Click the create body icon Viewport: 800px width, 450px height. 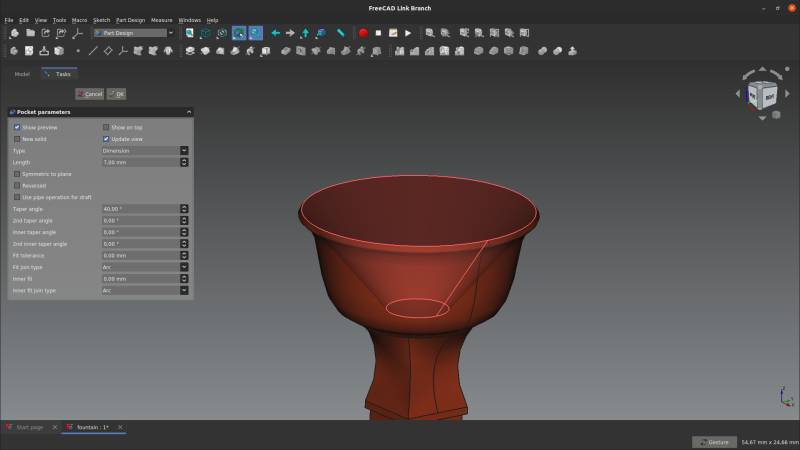(14, 51)
